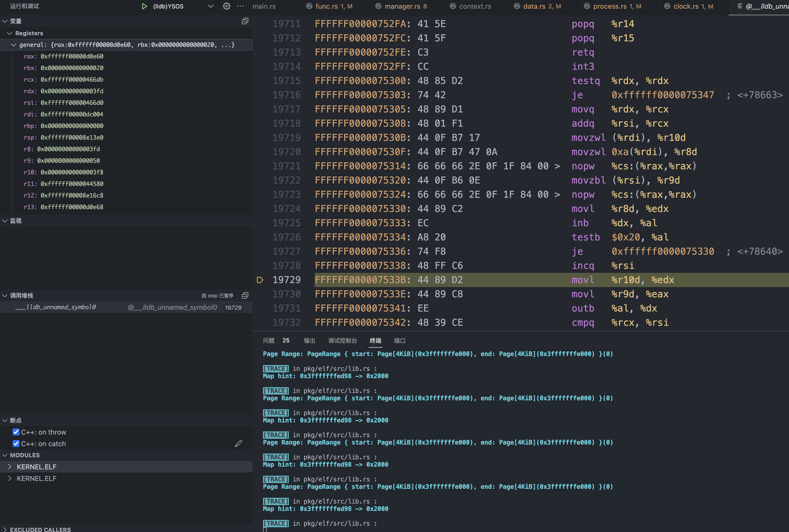Select the rsi register row

pyautogui.click(x=126, y=102)
